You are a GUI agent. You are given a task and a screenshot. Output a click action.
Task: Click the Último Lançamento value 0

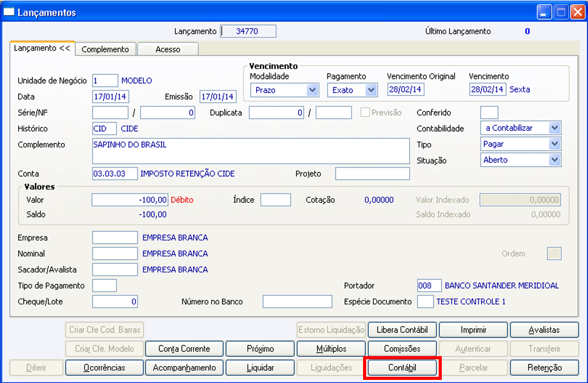527,31
